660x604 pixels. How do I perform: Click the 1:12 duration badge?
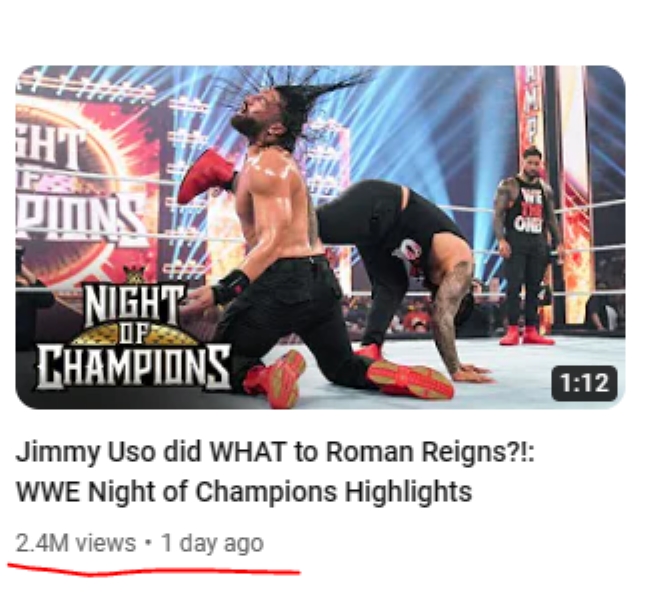584,383
